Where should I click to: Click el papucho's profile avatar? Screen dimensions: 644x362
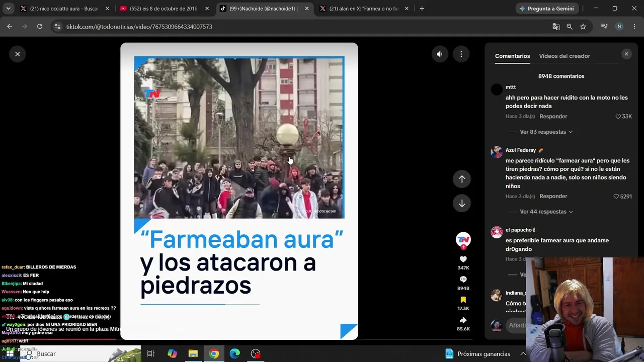tap(497, 232)
